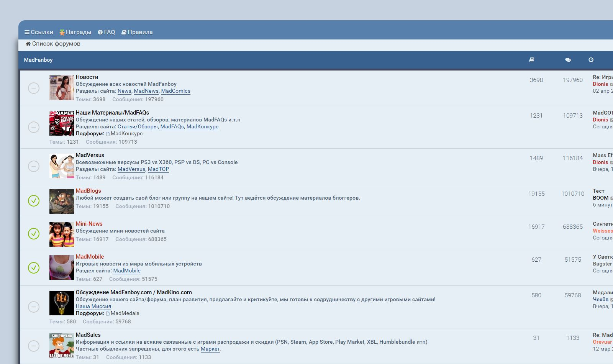
Task: Click the topics column book icon
Action: (531, 60)
